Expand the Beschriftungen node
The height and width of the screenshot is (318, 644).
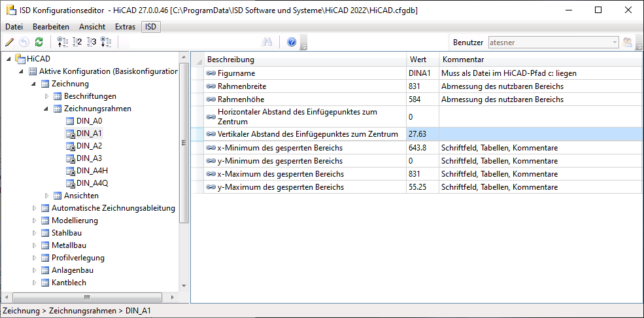[x=46, y=96]
